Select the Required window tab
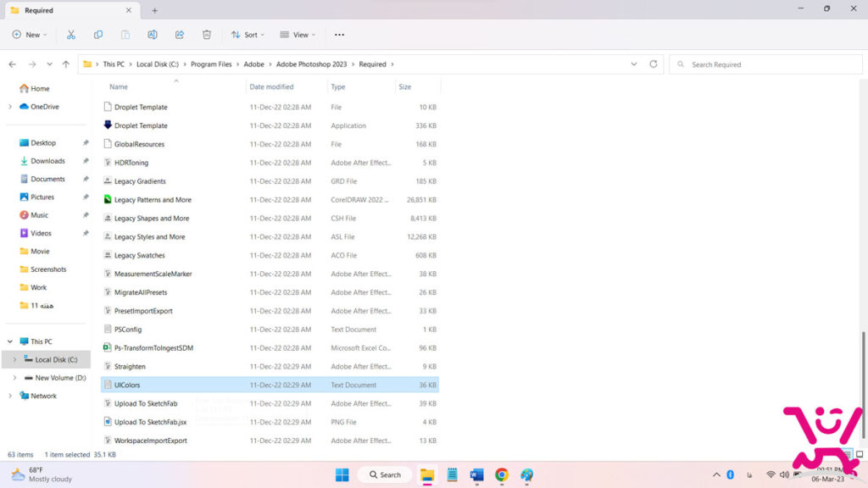Viewport: 868px width, 488px height. (x=71, y=10)
